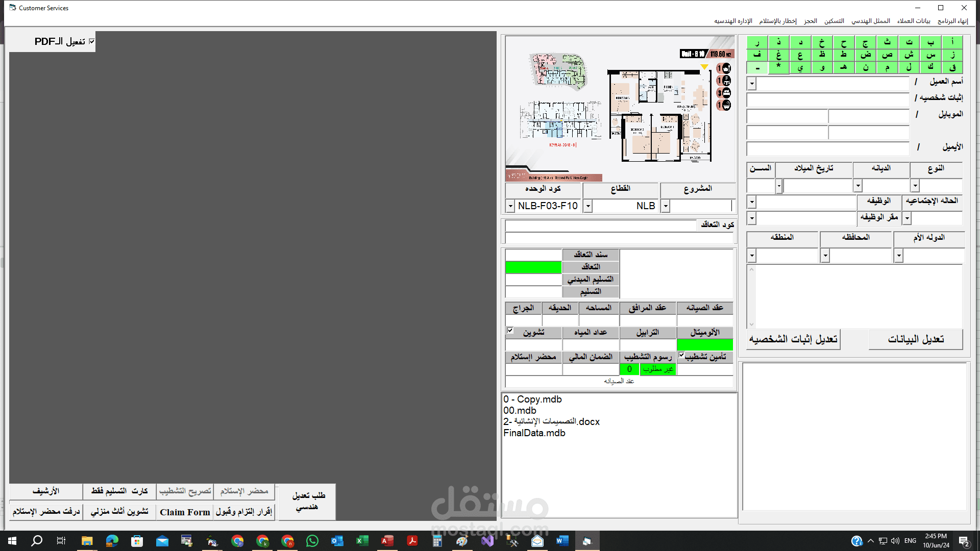Click the كارت التسليم فقط button
This screenshot has width=980, height=551.
[119, 491]
